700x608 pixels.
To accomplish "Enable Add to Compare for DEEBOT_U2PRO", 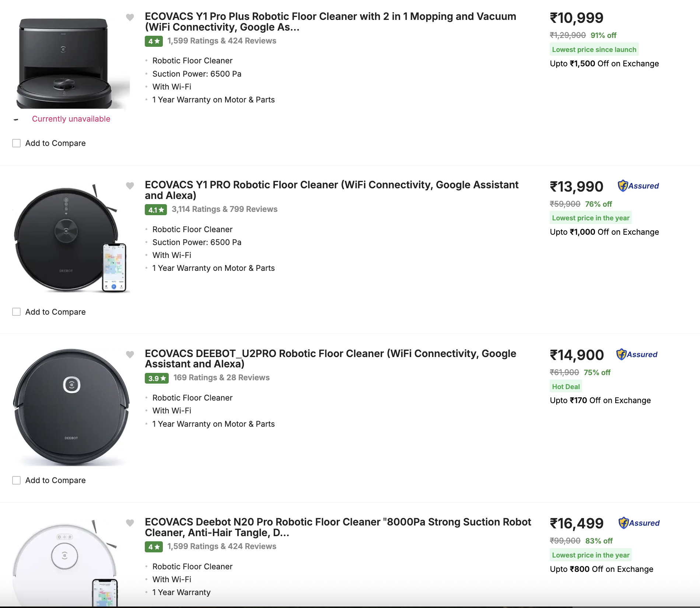I will tap(17, 481).
